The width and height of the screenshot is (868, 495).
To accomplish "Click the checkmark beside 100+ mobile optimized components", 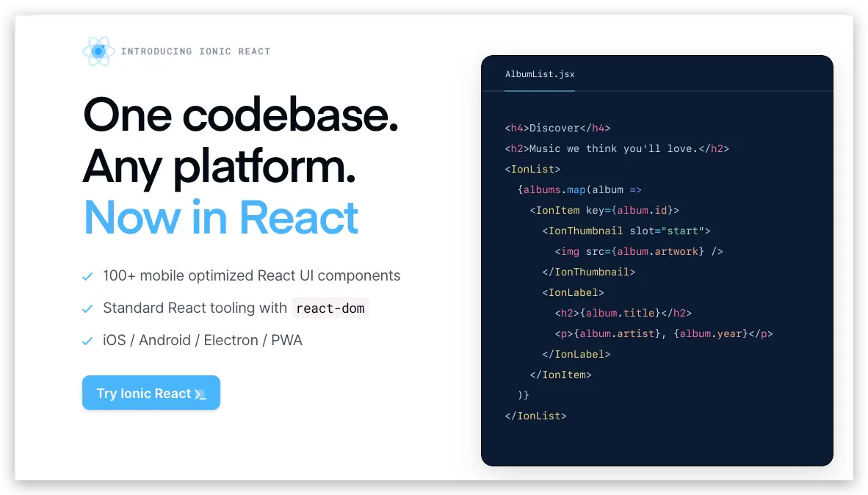I will click(x=87, y=276).
